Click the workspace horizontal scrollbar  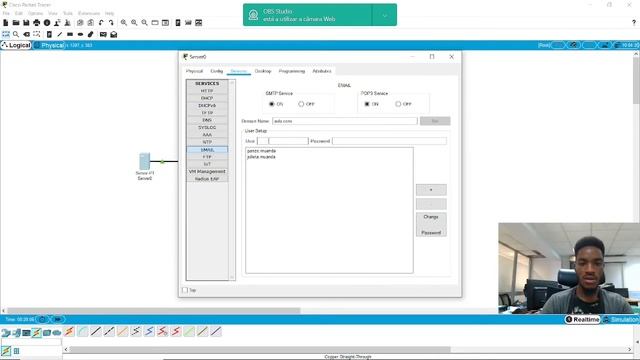point(153,311)
